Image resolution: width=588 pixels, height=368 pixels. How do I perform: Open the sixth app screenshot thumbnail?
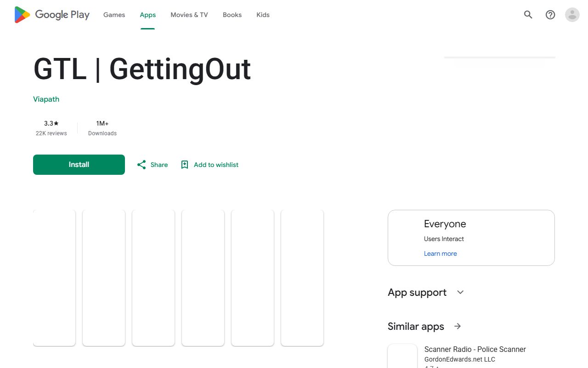point(302,278)
